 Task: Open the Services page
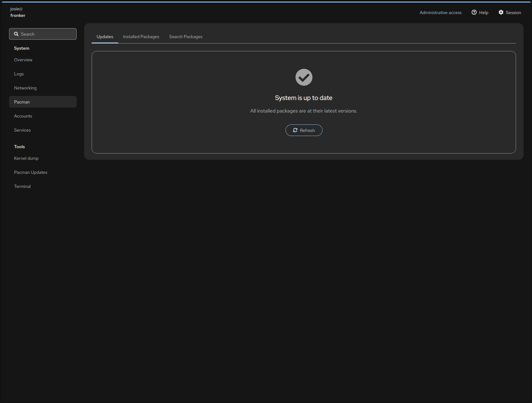click(22, 130)
